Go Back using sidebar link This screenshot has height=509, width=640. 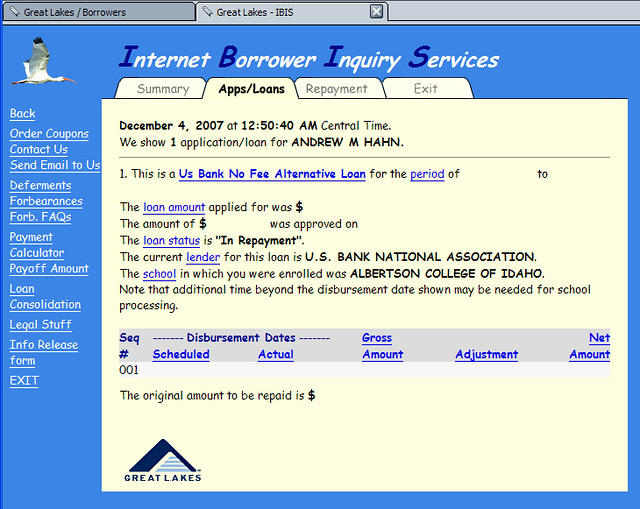(x=22, y=113)
